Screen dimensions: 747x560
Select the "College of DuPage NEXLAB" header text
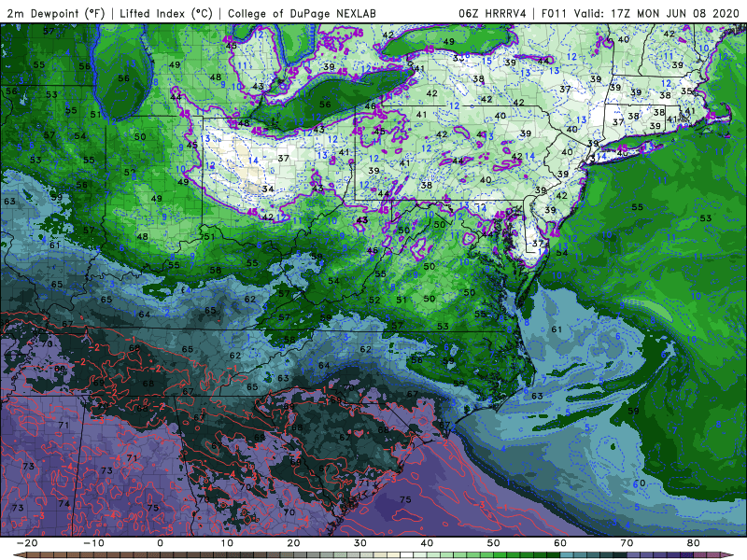tap(302, 13)
